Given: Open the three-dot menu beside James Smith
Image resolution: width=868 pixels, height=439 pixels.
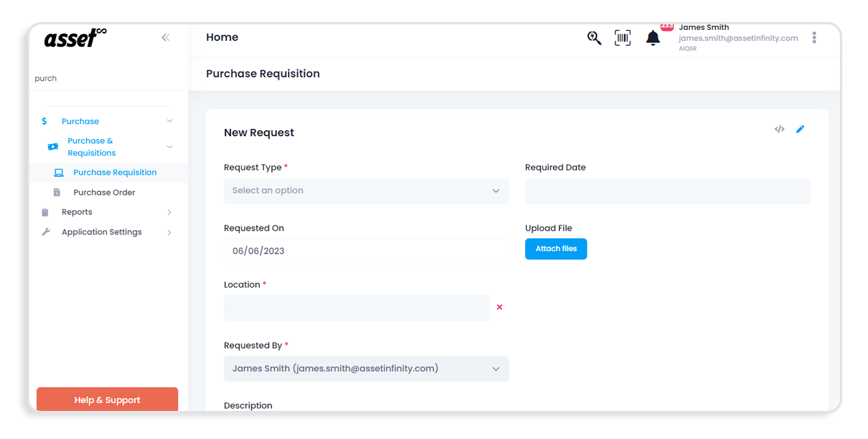Looking at the screenshot, I should click(x=814, y=37).
